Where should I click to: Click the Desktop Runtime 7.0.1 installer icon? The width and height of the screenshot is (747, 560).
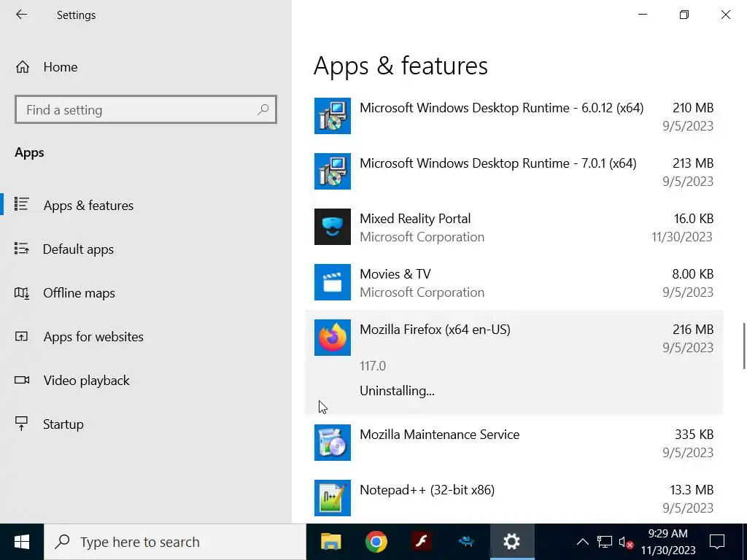pos(333,171)
